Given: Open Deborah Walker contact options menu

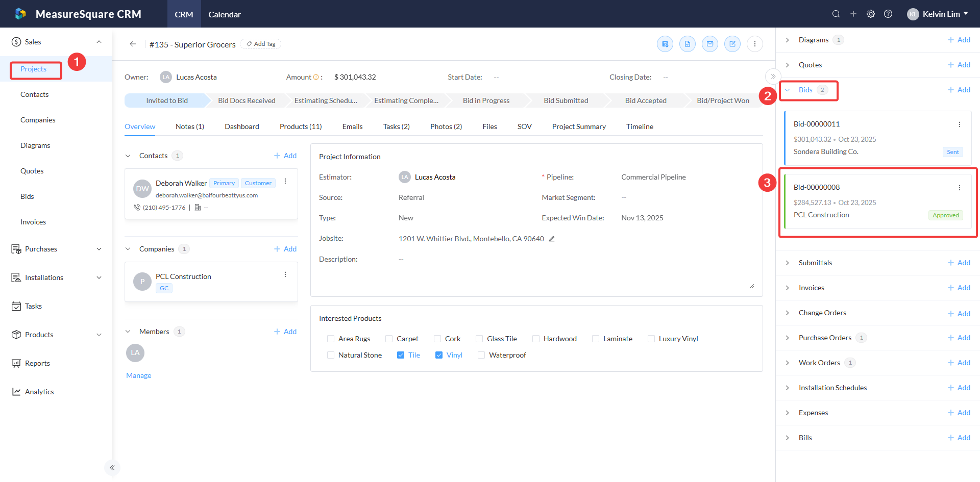Looking at the screenshot, I should [x=285, y=181].
